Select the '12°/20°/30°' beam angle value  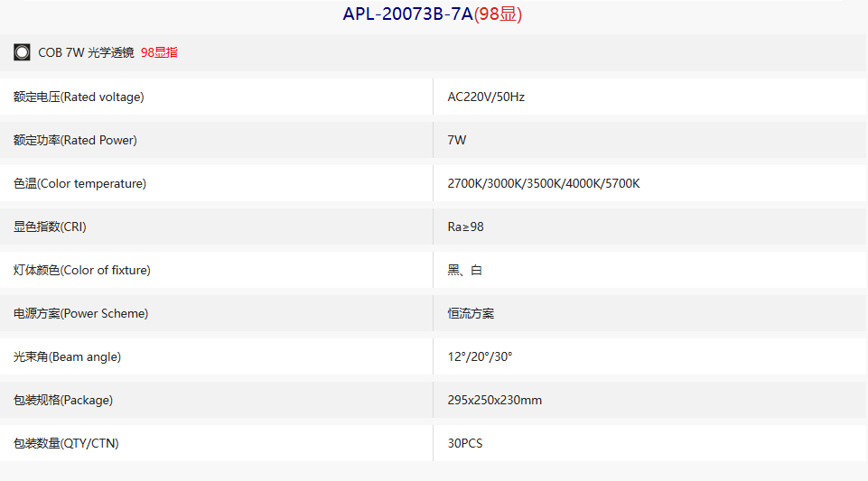pos(480,356)
